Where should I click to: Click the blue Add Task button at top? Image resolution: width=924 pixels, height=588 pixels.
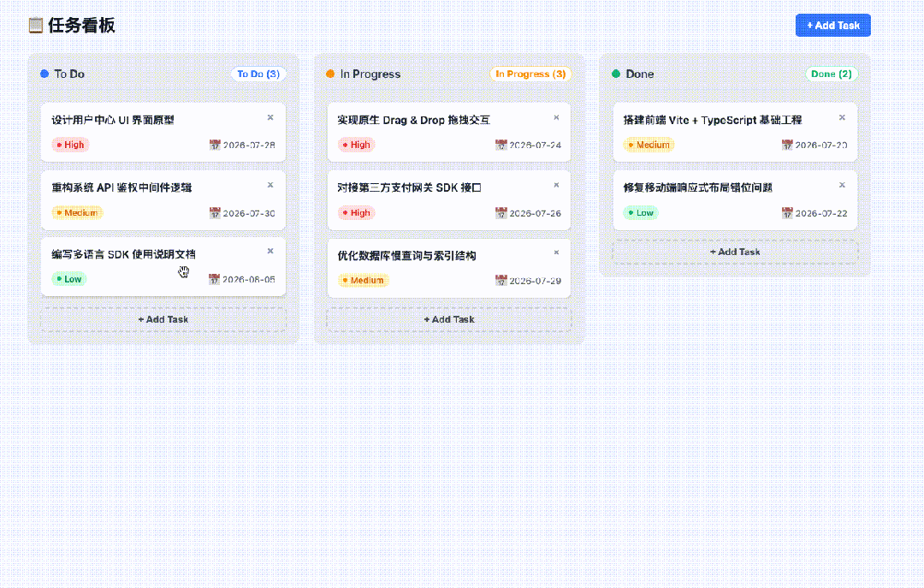832,26
